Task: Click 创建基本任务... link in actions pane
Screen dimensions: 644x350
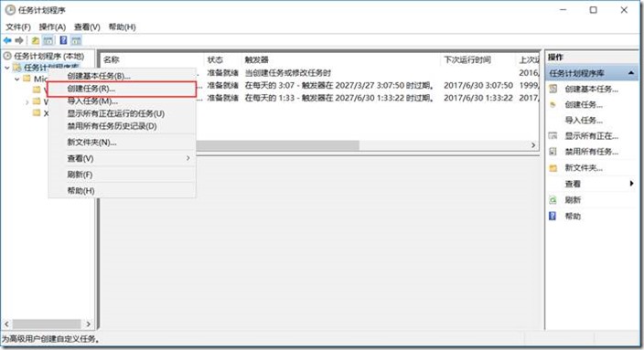Action: (591, 89)
